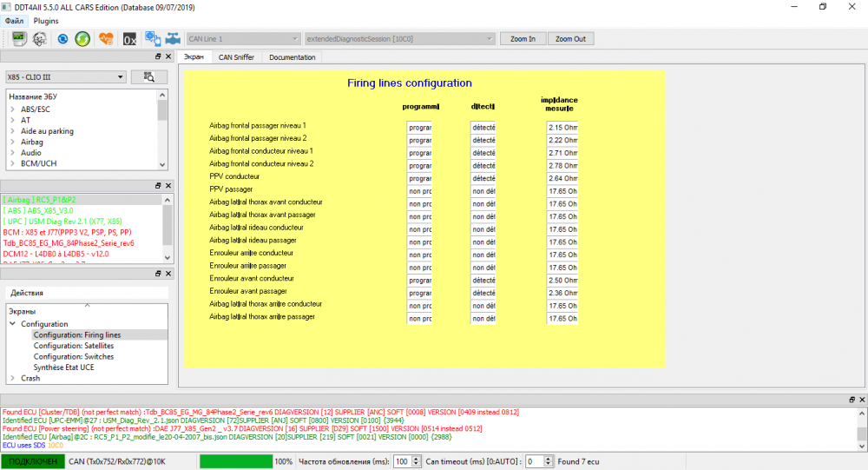Image resolution: width=868 pixels, height=470 pixels.
Task: Select Configuration: Satellites screen
Action: pyautogui.click(x=74, y=345)
